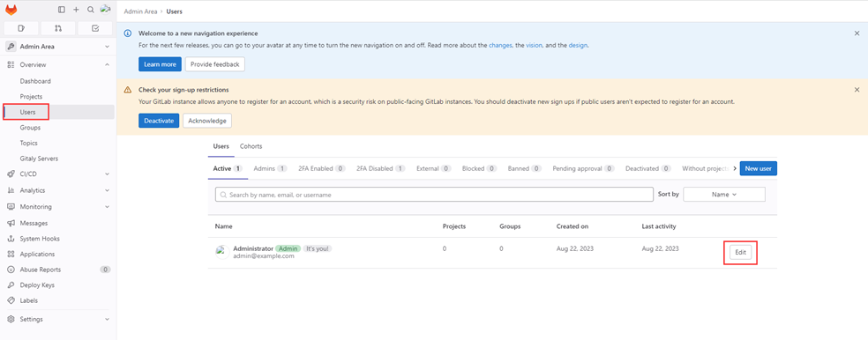
Task: Open the plus create-new menu icon
Action: click(x=77, y=10)
